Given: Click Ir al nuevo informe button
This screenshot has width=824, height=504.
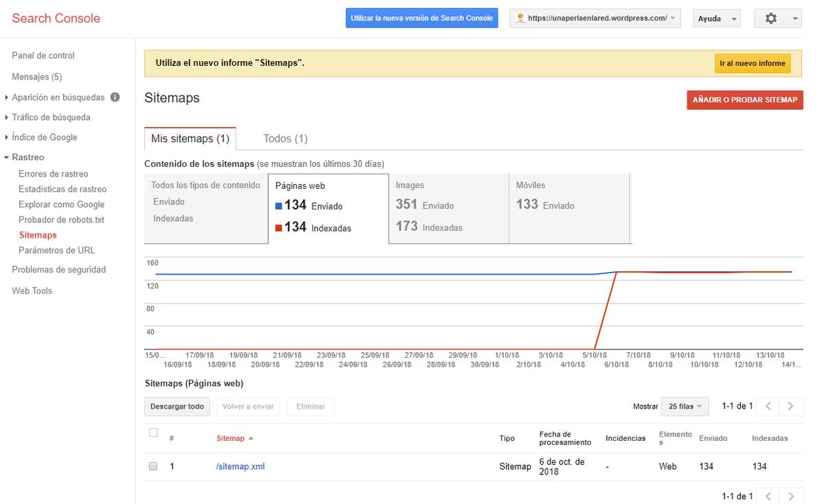Looking at the screenshot, I should click(x=752, y=63).
